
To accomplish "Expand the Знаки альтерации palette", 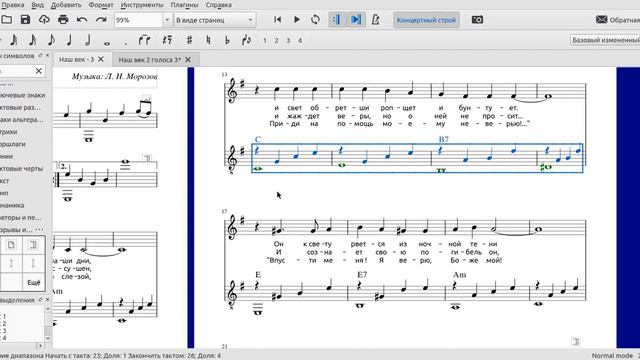I will point(22,120).
